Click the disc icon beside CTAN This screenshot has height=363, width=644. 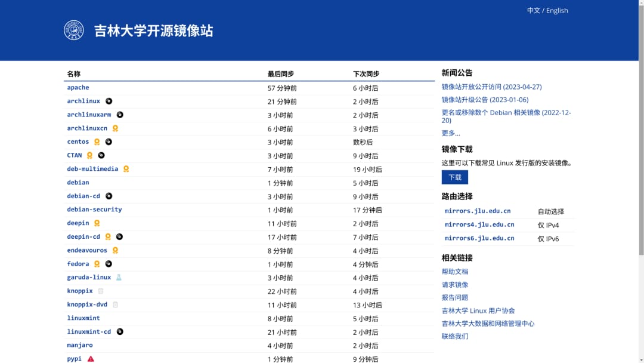coord(101,155)
